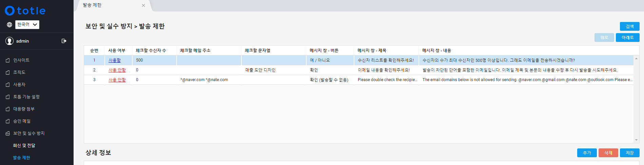This screenshot has height=165, width=644.
Task: Toggle 사용 안함 link in row 2
Action: pyautogui.click(x=117, y=70)
